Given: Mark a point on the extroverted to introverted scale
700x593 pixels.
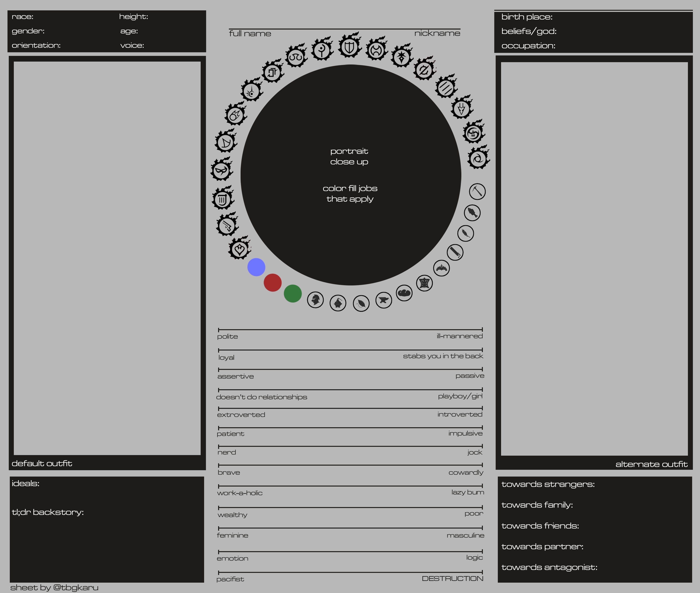Looking at the screenshot, I should (350, 408).
